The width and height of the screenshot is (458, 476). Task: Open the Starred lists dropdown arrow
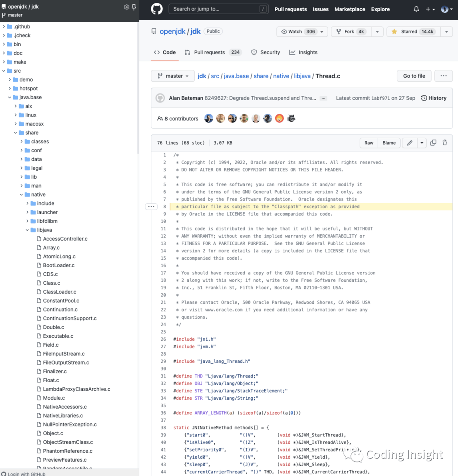[x=446, y=31]
